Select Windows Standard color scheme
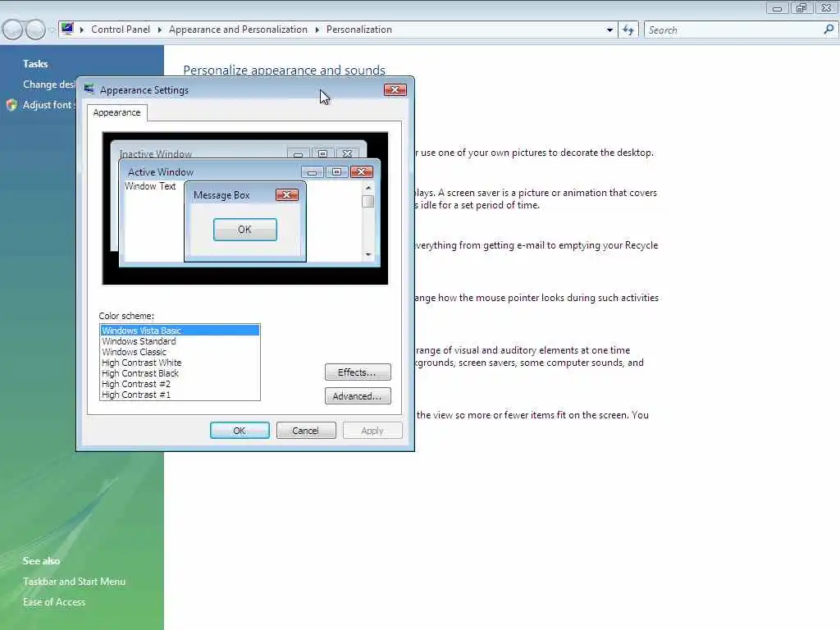Image resolution: width=840 pixels, height=630 pixels. pyautogui.click(x=180, y=341)
